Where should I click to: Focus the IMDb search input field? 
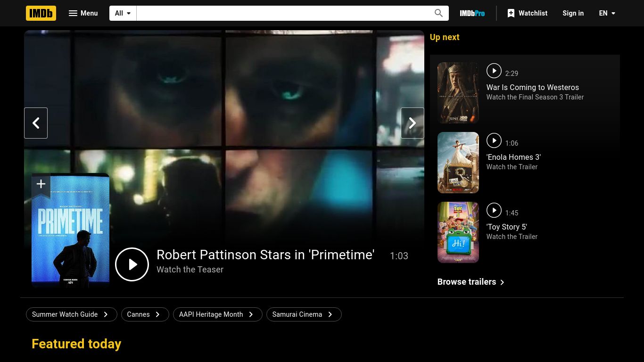point(283,13)
